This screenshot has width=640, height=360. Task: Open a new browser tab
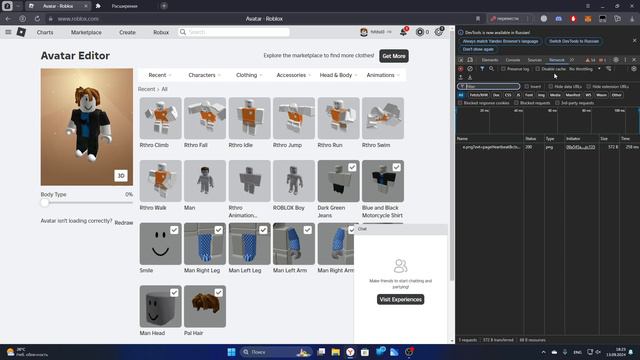(164, 6)
